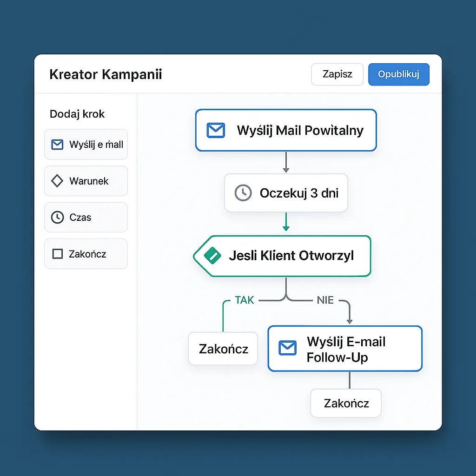Add a Warunek step from the sidebar
This screenshot has height=476, width=476.
tap(86, 181)
